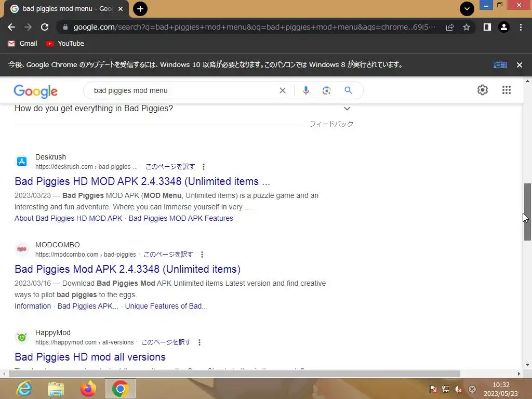Click the search box text
Image resolution: width=532 pixels, height=399 pixels.
pyautogui.click(x=130, y=90)
